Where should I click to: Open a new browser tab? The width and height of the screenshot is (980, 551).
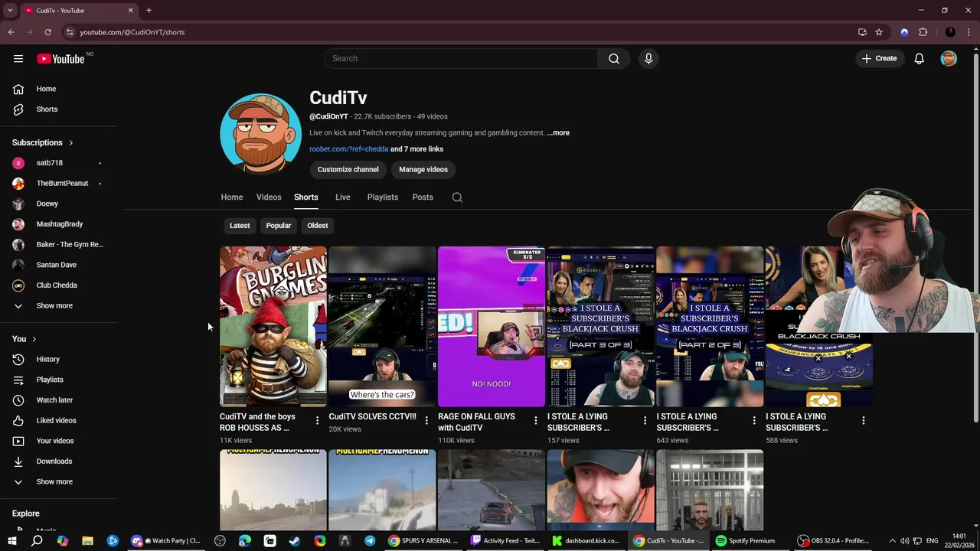click(x=149, y=10)
